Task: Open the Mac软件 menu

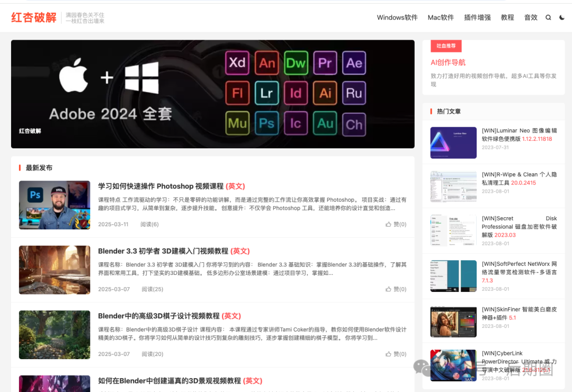Action: pos(441,17)
